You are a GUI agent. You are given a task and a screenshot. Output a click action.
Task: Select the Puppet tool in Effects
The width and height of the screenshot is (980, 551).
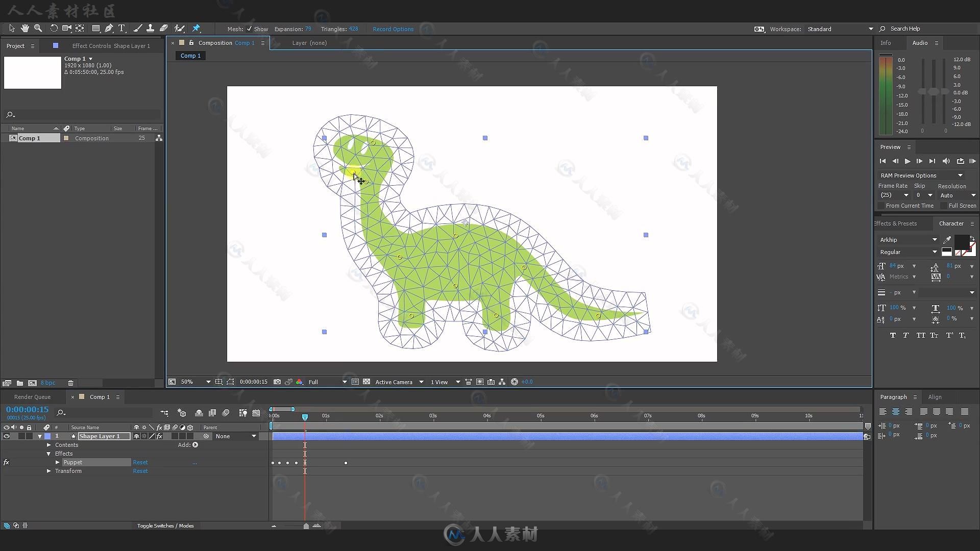tap(72, 462)
